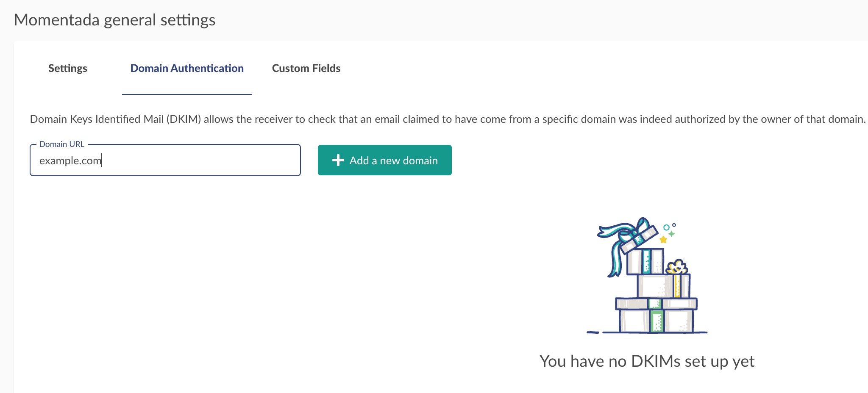868x393 pixels.
Task: Click the "You have no DKIMs" message
Action: tap(647, 361)
